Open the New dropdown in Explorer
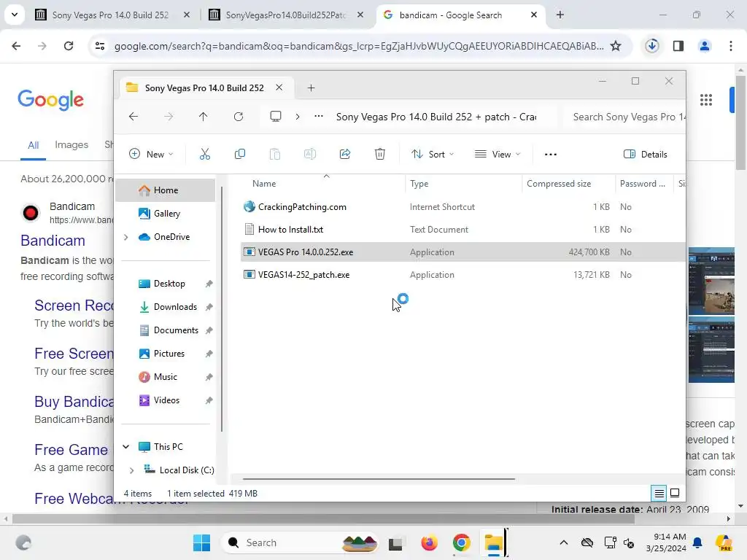Image resolution: width=747 pixels, height=560 pixels. [151, 155]
